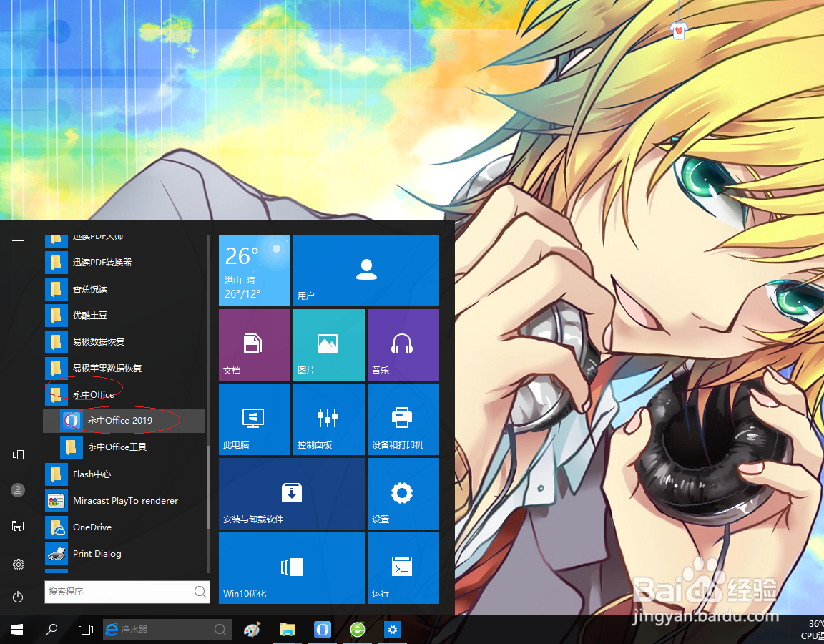Expand the 易极苹果数据恢复 folder

(124, 368)
